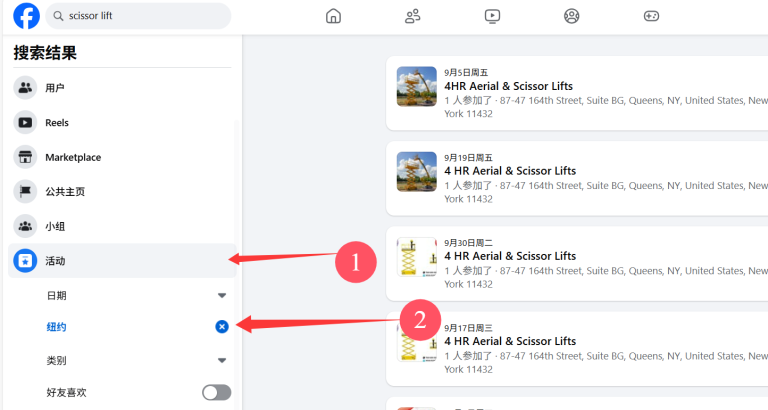Open 9月30日周二 event title link
768x410 pixels.
pyautogui.click(x=510, y=256)
